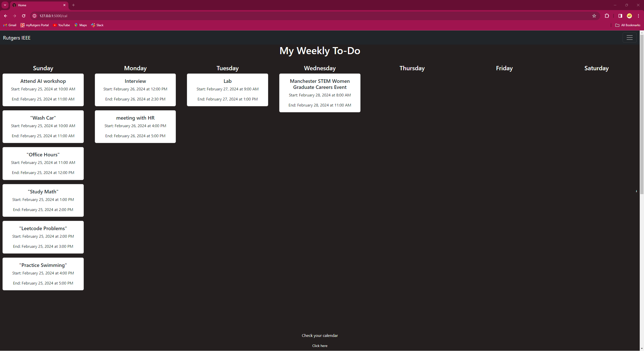This screenshot has width=644, height=351.
Task: Open Gmail bookmark
Action: [x=10, y=25]
